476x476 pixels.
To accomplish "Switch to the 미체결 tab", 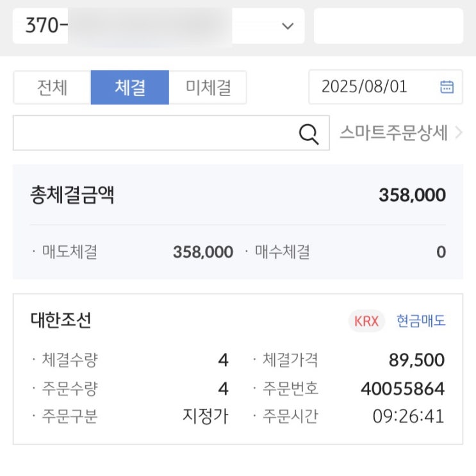I will tap(208, 87).
